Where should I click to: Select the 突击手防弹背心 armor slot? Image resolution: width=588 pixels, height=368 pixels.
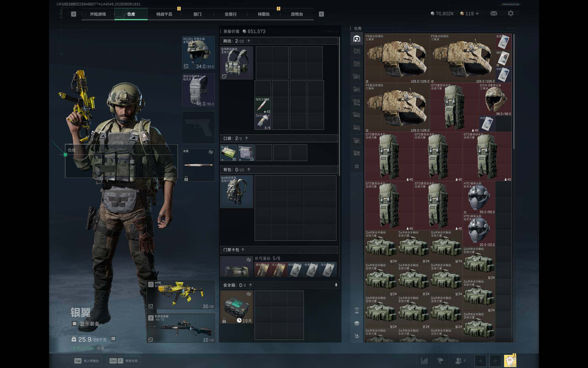point(198,90)
